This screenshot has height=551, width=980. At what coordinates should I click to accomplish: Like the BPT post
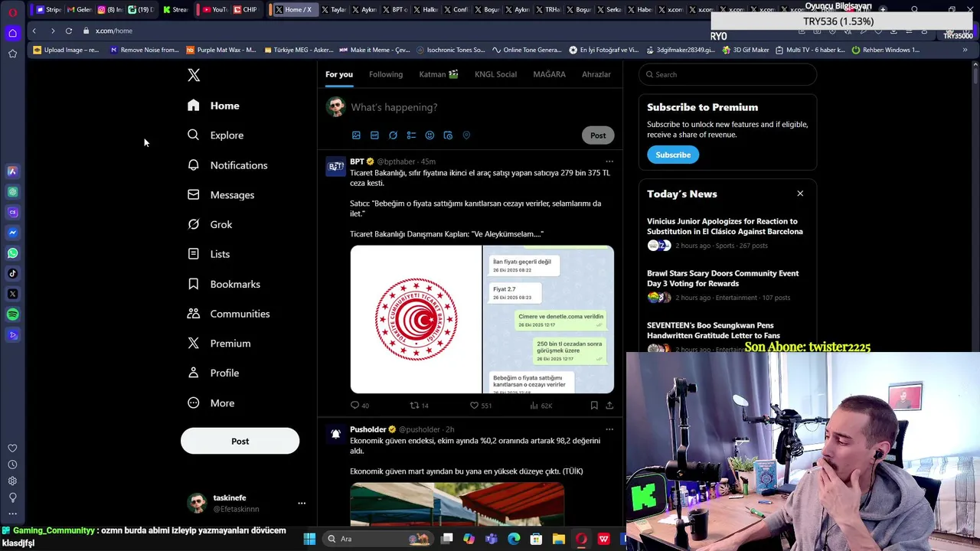tap(480, 406)
